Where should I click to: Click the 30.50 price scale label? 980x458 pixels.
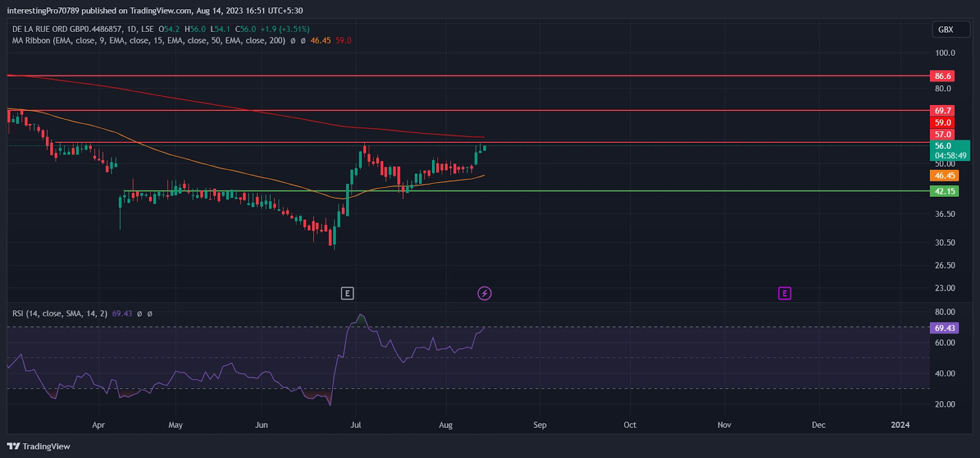click(x=945, y=243)
